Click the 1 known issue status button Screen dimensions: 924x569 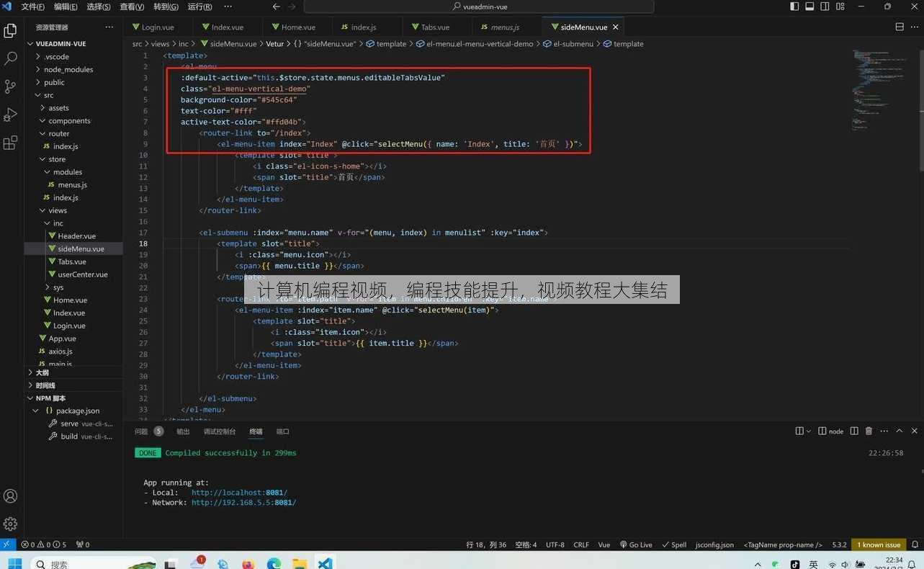point(879,545)
